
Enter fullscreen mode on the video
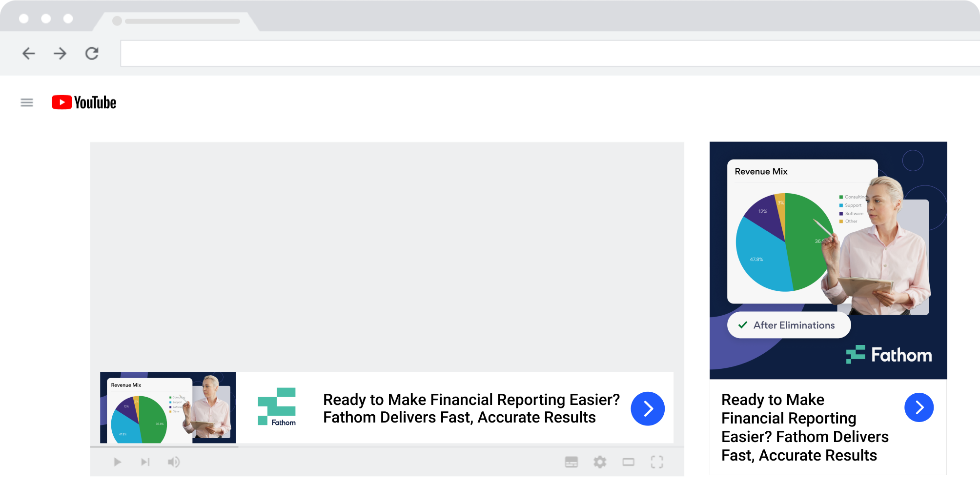(657, 462)
